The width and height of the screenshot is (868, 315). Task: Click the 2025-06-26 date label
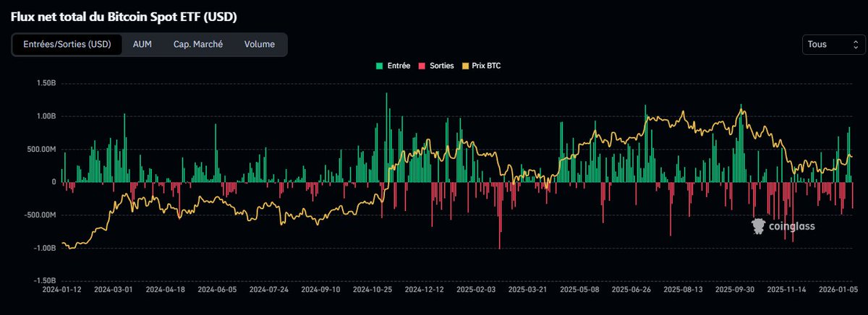coord(630,290)
